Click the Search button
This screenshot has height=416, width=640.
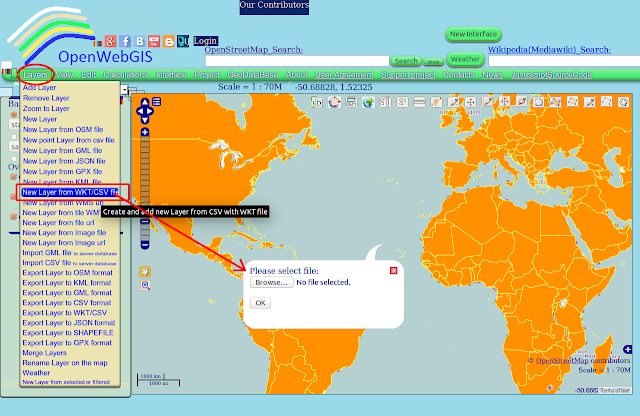coord(406,61)
